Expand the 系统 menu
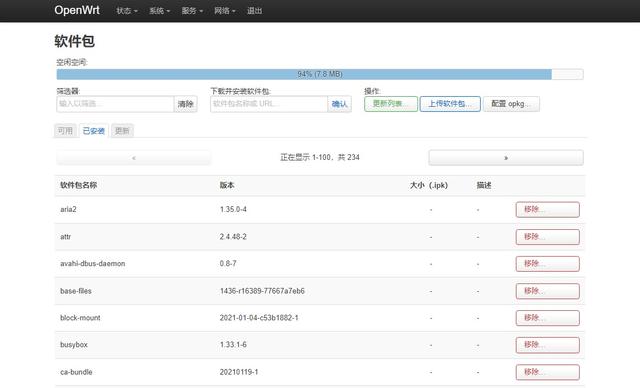Image resolution: width=640 pixels, height=388 pixels. pos(159,11)
